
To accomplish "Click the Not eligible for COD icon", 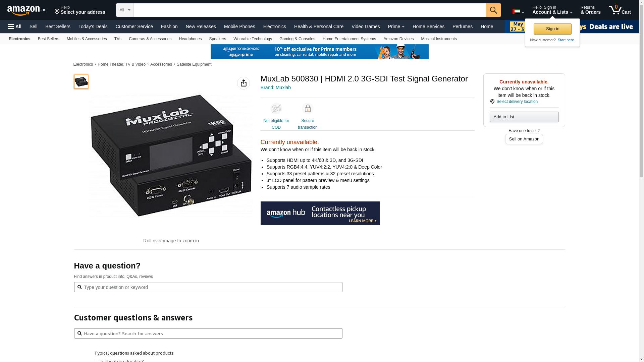I will 276,109.
